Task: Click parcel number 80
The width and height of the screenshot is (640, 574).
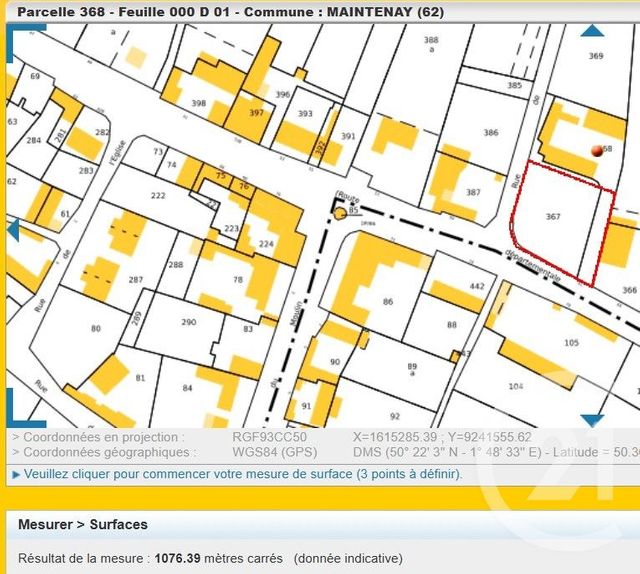Action: (96, 328)
